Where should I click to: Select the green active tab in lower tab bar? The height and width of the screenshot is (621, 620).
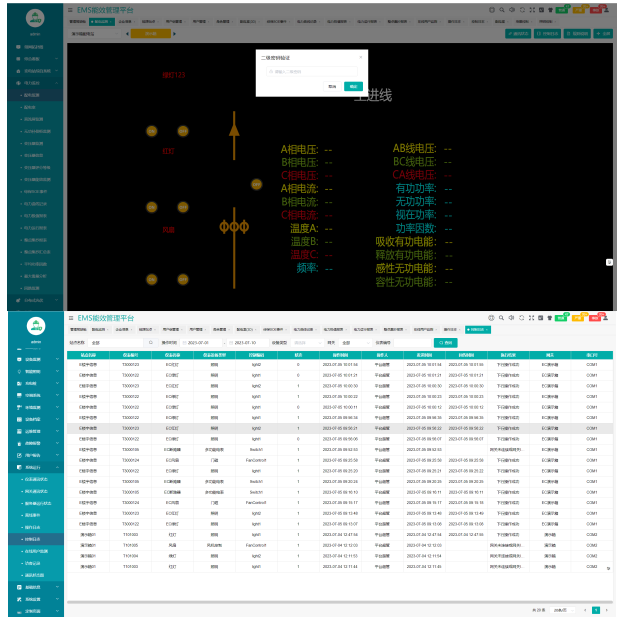pyautogui.click(x=476, y=328)
